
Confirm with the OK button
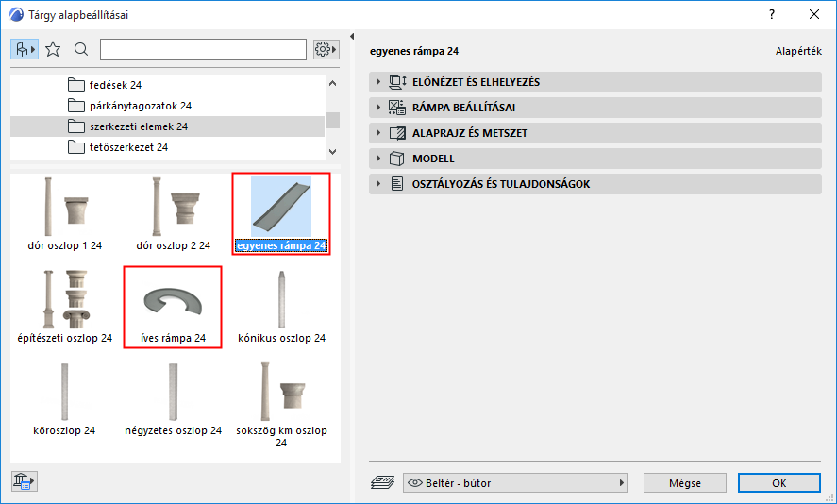778,482
